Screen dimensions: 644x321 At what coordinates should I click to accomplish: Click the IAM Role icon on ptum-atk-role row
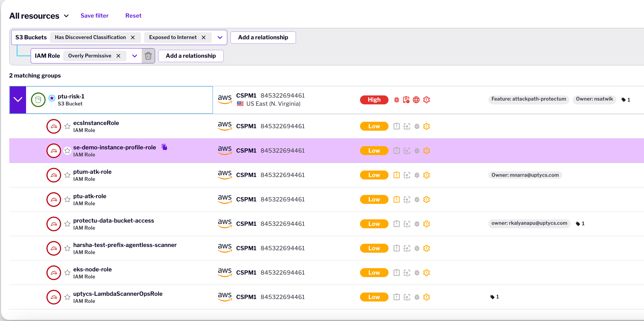[54, 175]
